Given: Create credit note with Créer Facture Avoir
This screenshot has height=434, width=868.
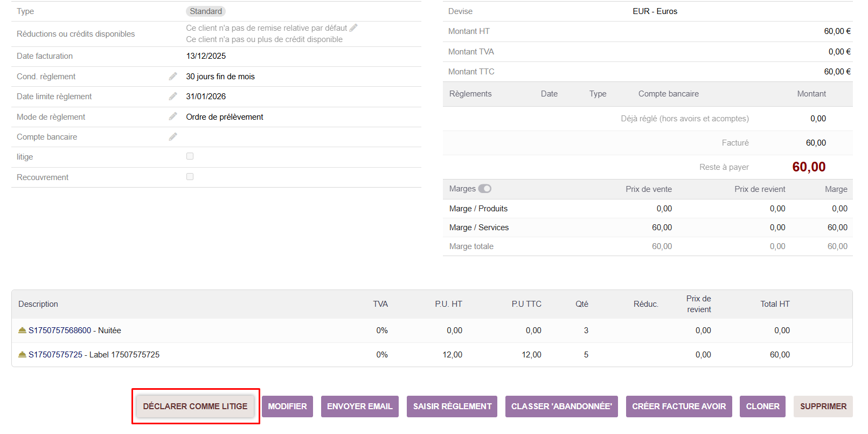Looking at the screenshot, I should click(x=679, y=407).
